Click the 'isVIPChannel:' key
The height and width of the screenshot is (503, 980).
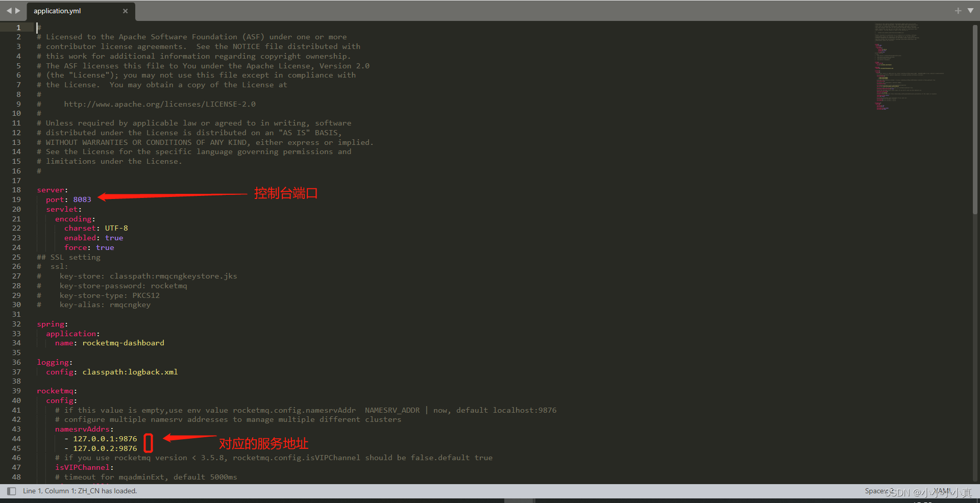(84, 467)
